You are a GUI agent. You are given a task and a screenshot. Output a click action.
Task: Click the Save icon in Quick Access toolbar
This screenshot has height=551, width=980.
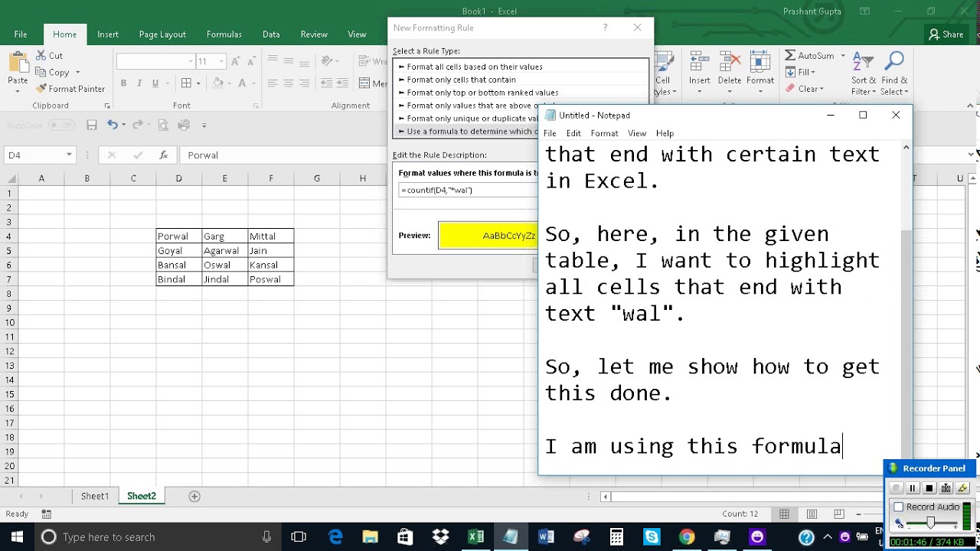point(92,125)
